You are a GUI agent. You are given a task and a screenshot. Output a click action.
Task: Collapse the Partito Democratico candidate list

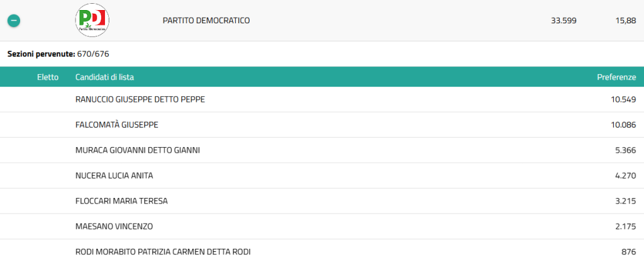click(x=14, y=20)
